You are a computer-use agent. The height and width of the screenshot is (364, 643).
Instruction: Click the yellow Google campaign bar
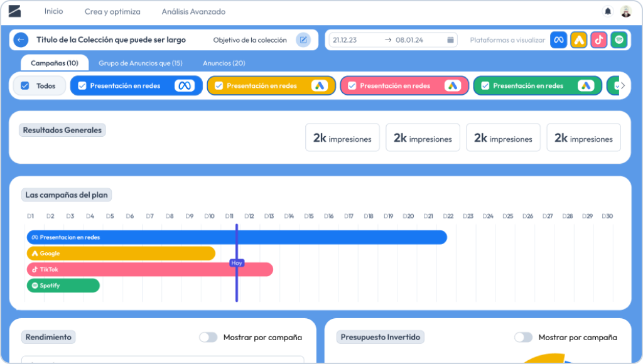pyautogui.click(x=121, y=254)
